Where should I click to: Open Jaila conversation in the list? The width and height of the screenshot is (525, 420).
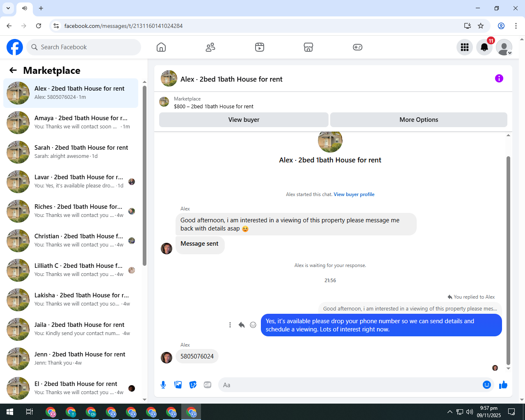coord(71,329)
